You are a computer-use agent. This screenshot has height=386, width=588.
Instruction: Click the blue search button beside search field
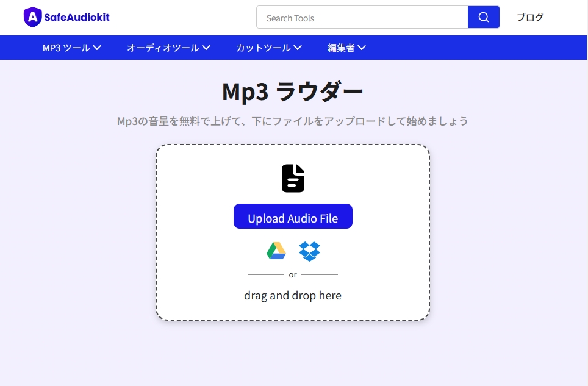[483, 17]
